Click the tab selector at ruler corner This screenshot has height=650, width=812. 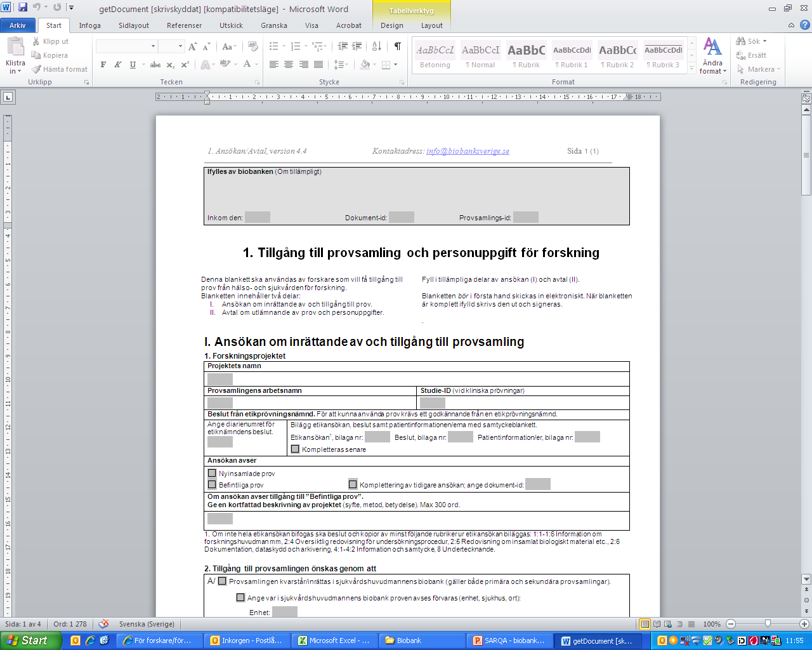point(8,97)
